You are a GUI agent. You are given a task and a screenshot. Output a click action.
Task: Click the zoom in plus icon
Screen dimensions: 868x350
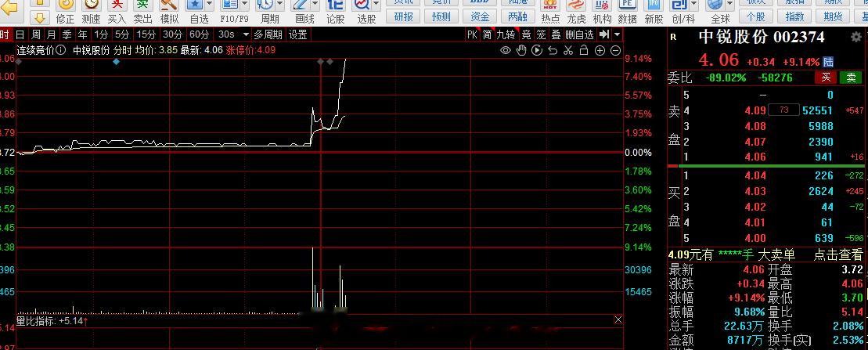point(600,50)
